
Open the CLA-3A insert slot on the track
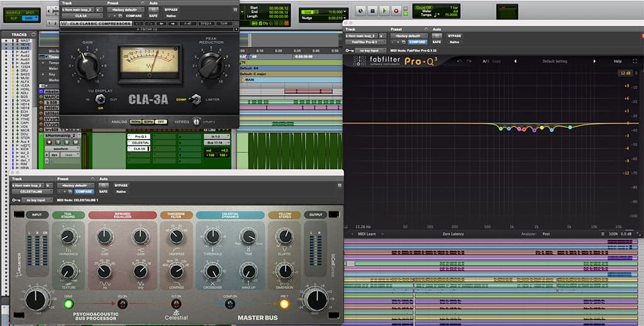tap(139, 149)
